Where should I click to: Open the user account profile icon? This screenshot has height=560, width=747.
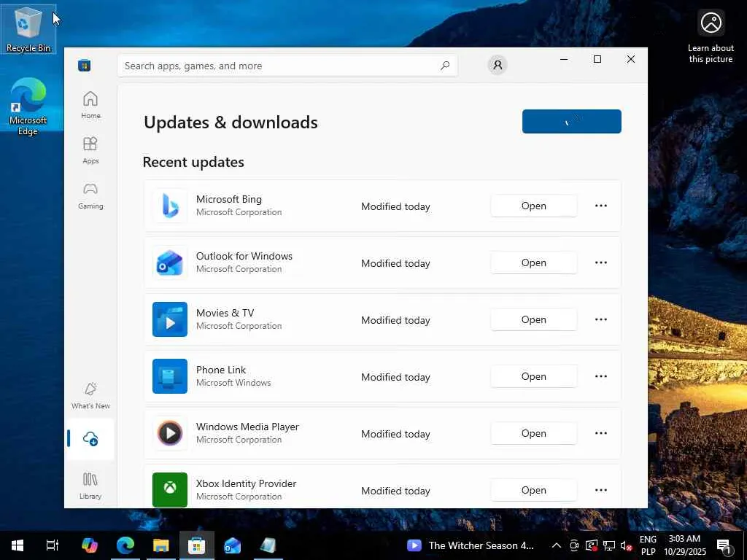point(498,65)
